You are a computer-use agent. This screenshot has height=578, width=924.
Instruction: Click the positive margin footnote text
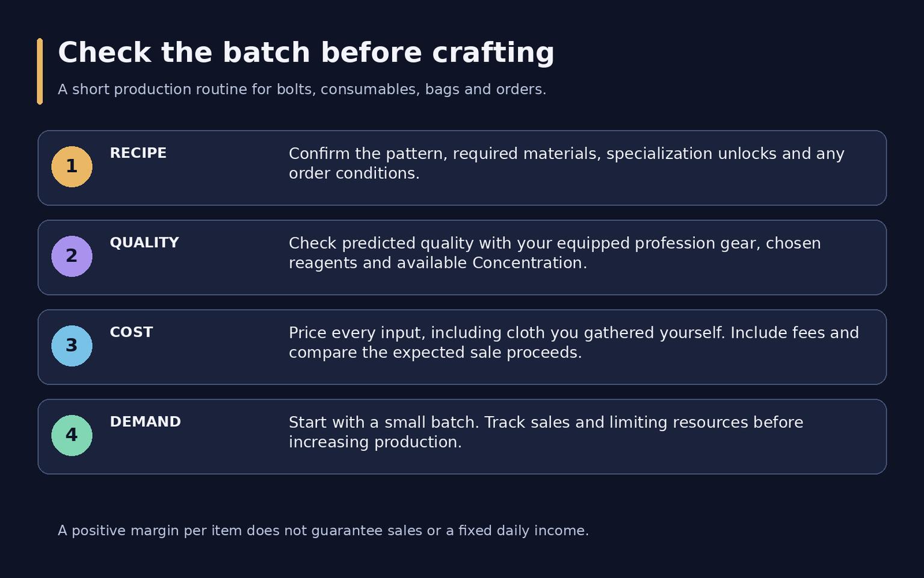323,531
